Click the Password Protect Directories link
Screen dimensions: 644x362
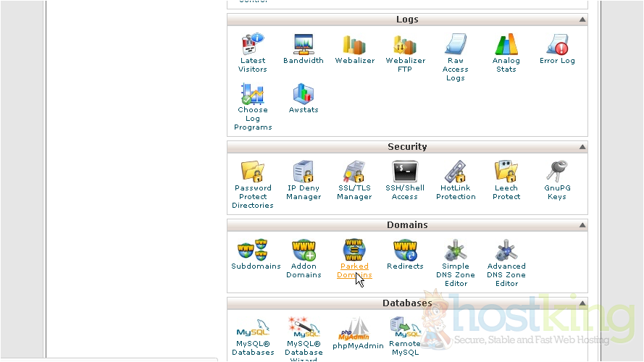[253, 197]
